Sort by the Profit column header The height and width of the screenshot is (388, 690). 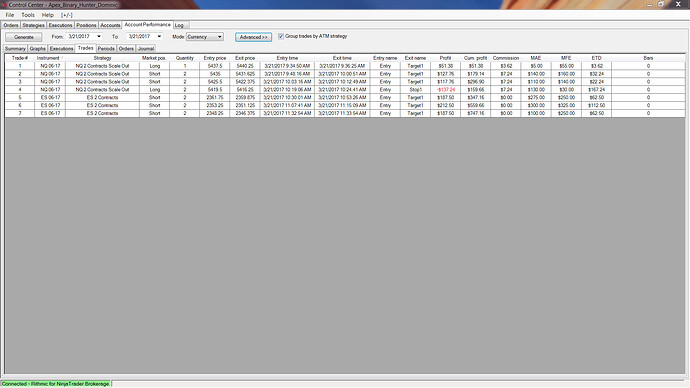click(445, 58)
